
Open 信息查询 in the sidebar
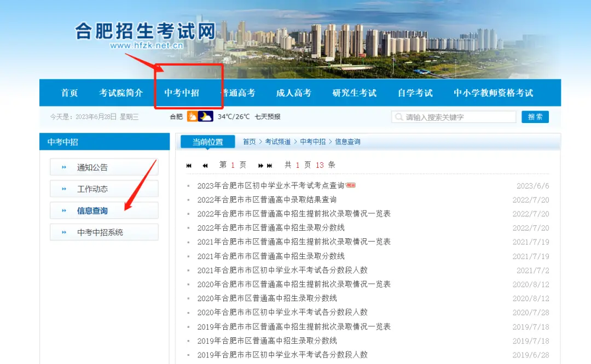click(92, 211)
